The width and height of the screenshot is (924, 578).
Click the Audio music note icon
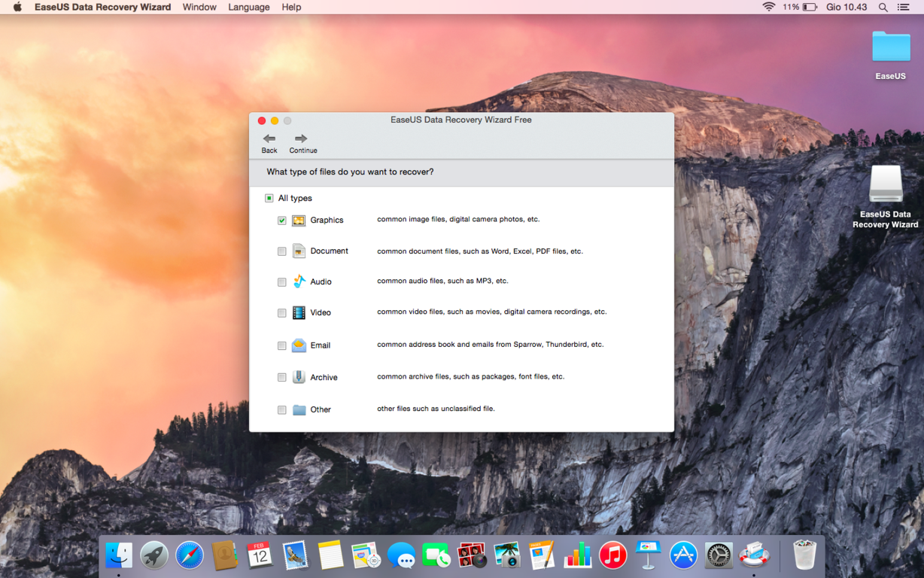coord(299,281)
